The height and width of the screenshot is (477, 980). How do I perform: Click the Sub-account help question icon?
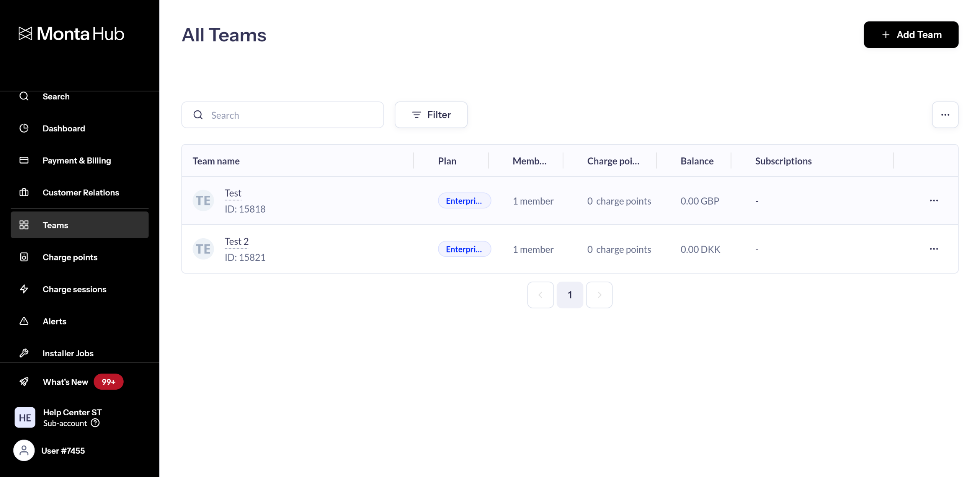point(95,423)
